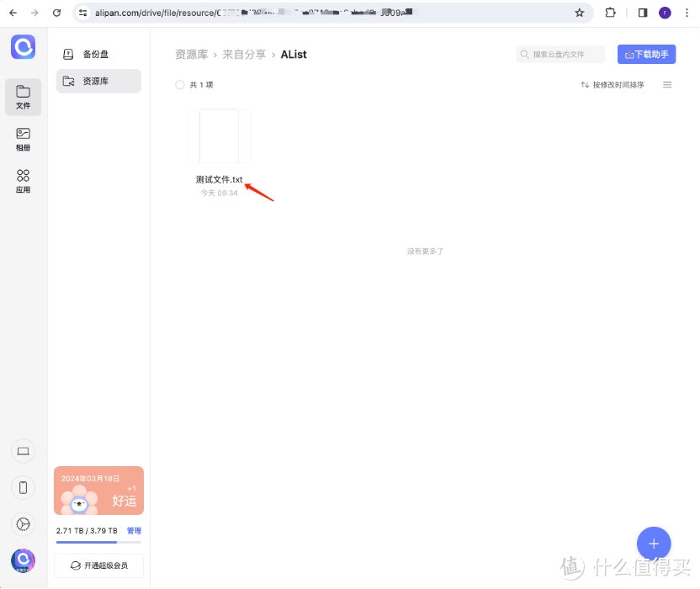Viewport: 700px width, 589px height.
Task: Click the desktop client icon
Action: 24,451
